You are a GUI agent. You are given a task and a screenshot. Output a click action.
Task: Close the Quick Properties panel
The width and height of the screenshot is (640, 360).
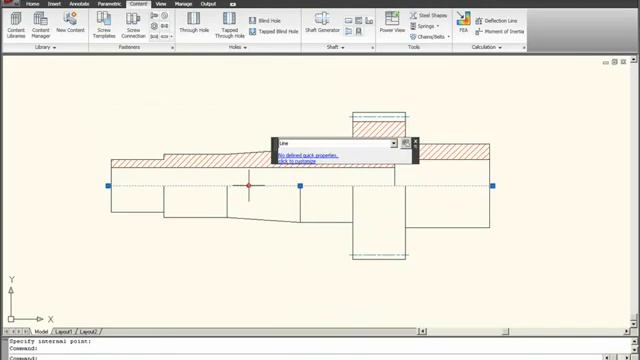[416, 141]
